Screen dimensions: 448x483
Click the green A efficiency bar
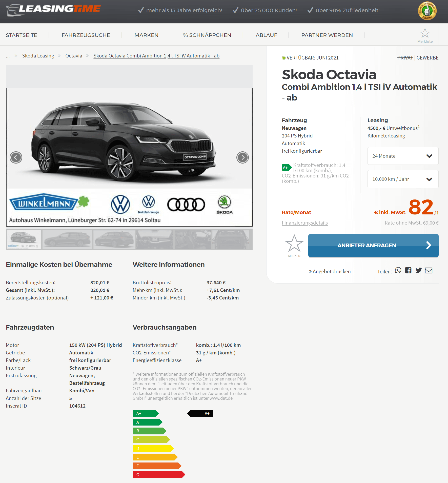click(x=148, y=422)
